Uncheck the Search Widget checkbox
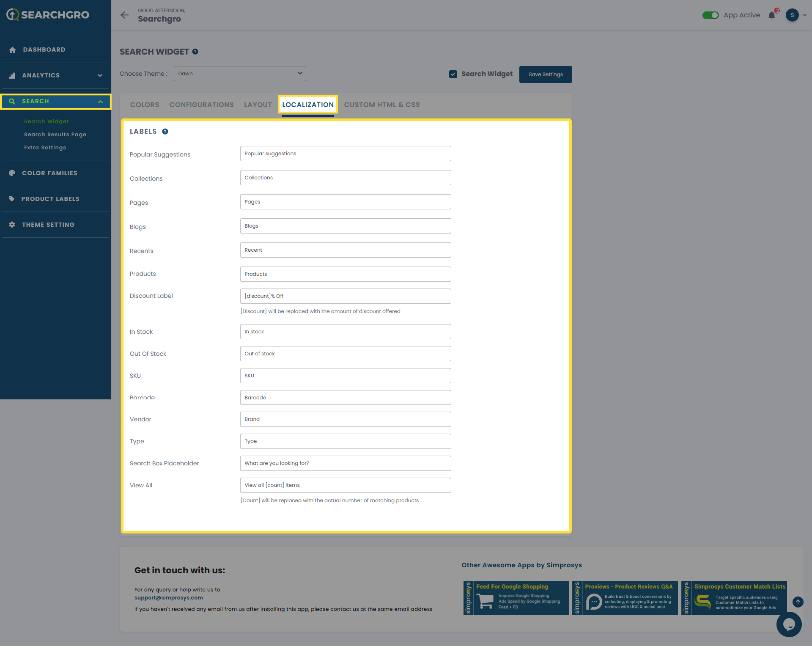Viewport: 812px width, 646px height. pos(453,74)
